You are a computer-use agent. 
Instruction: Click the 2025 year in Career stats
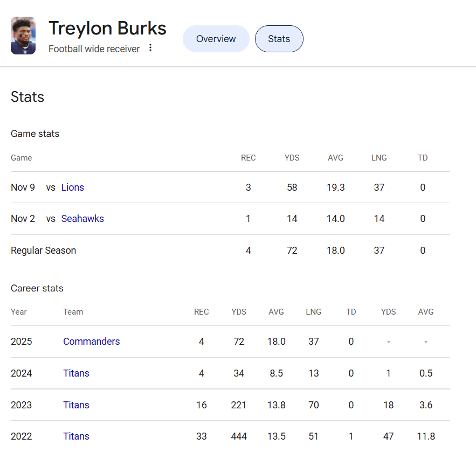22,342
